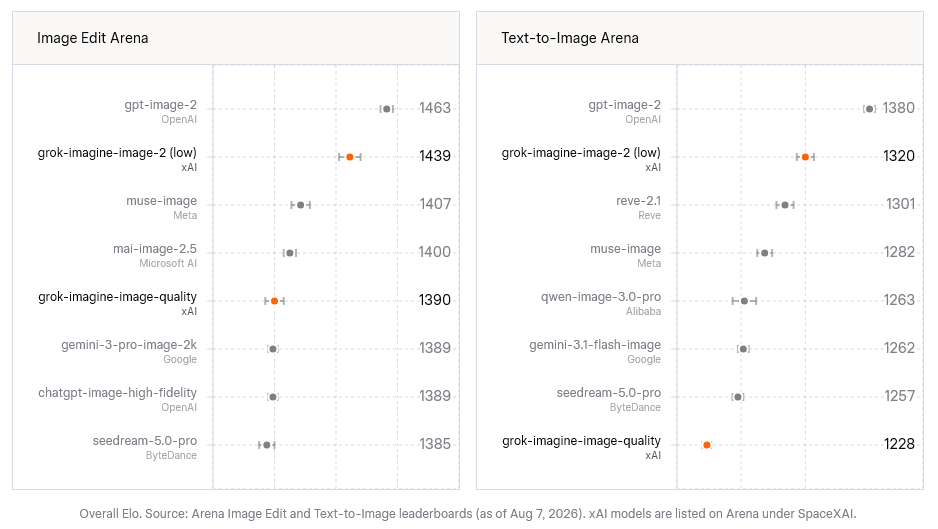Select the muse-image marker in Image Edit Arena
The height and width of the screenshot is (529, 938).
300,205
